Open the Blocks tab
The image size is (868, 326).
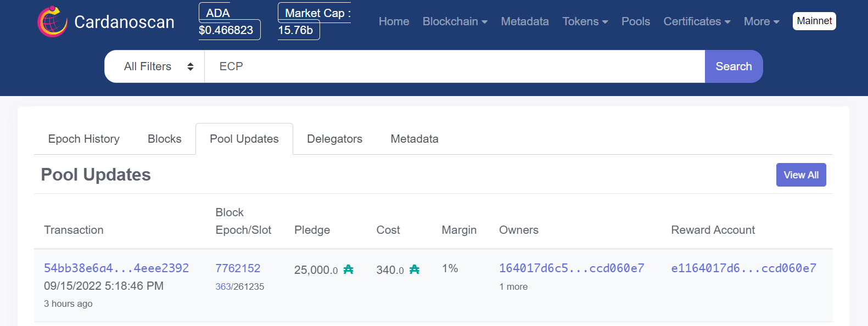coord(165,139)
